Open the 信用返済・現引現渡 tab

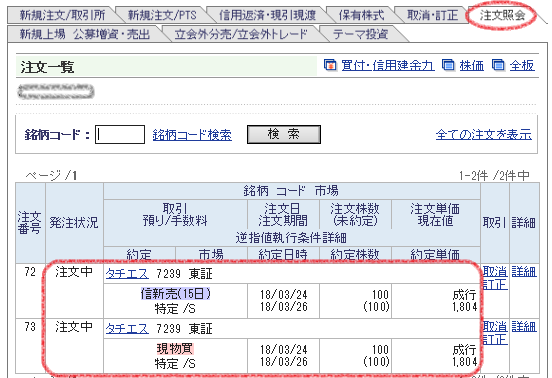coord(267,15)
